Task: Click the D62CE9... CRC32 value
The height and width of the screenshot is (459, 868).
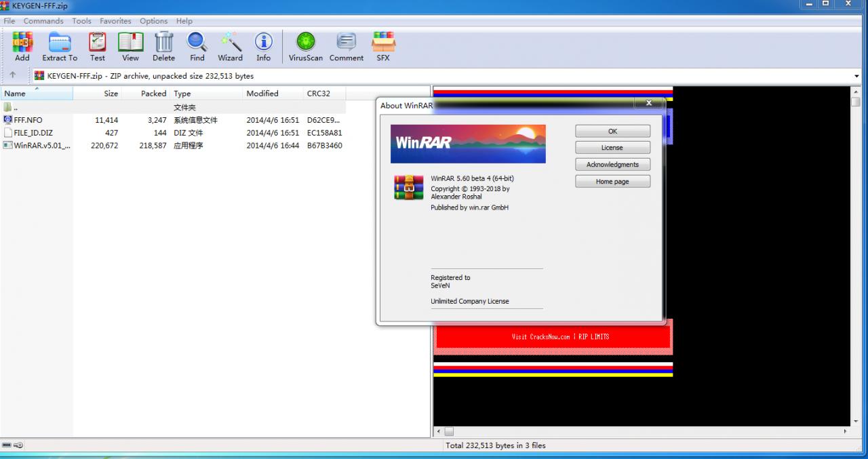Action: (323, 120)
